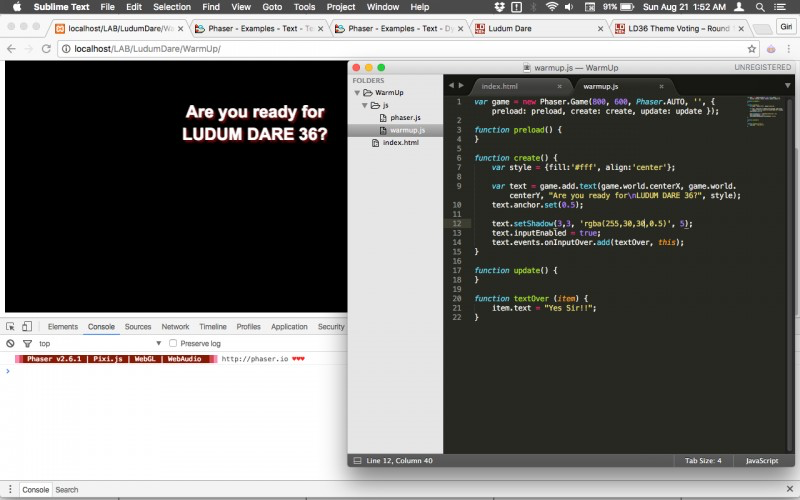Close the index.html tab in Sublime
The image size is (800, 500).
click(560, 86)
